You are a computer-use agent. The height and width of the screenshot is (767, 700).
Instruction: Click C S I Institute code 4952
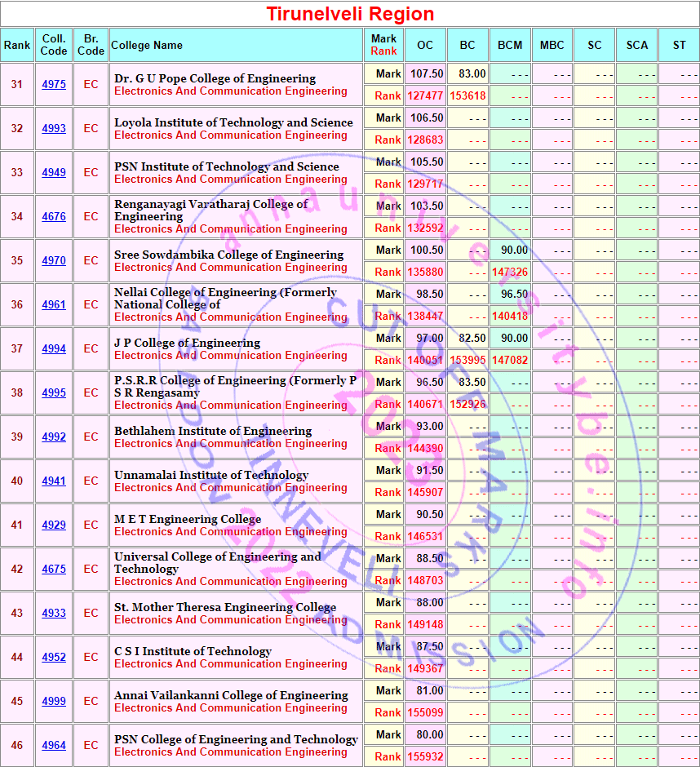(54, 658)
